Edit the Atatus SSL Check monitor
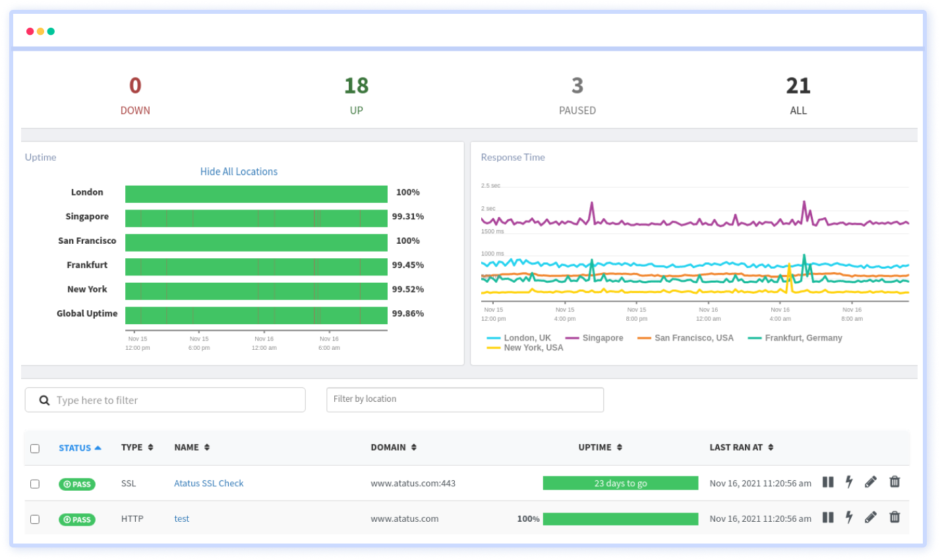 coord(871,482)
